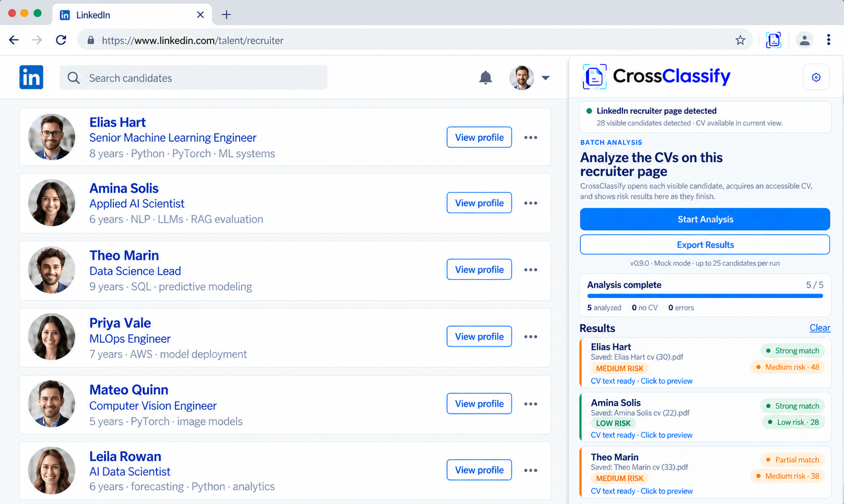Click 'Partial match' badge for Theo Marin
844x504 pixels.
793,460
